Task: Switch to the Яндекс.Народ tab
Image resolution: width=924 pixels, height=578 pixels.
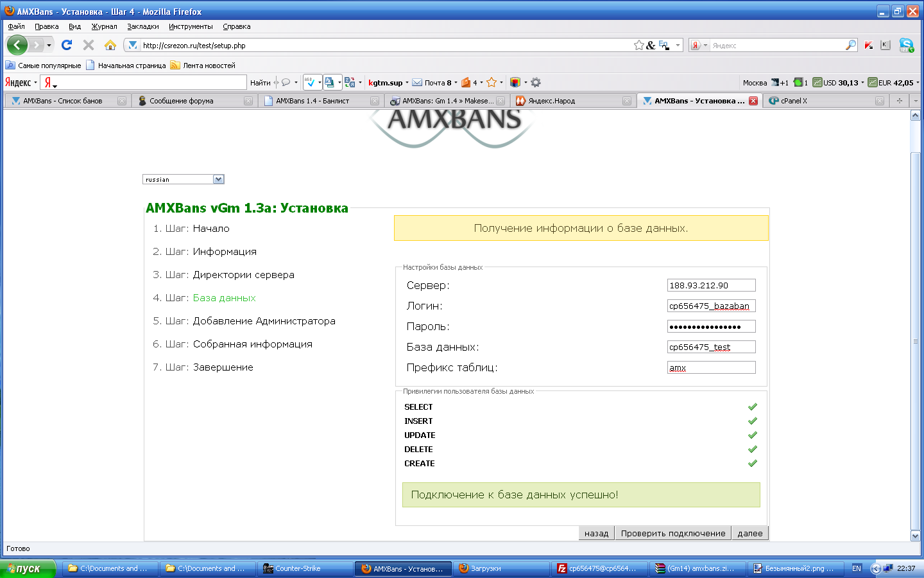Action: (573, 101)
